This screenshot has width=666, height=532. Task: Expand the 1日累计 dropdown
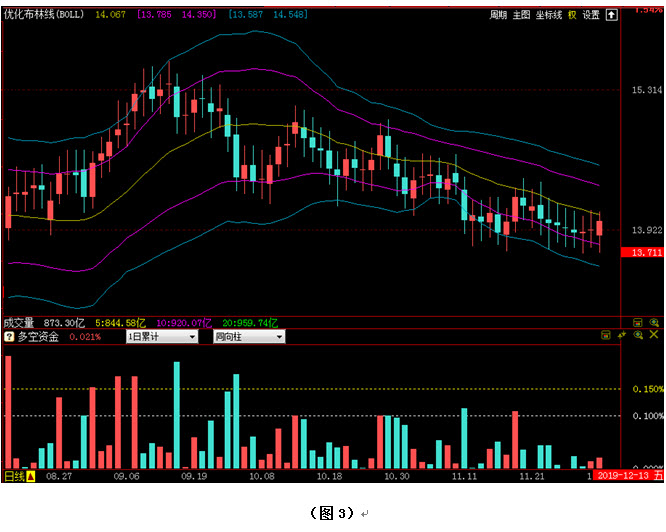pos(161,338)
